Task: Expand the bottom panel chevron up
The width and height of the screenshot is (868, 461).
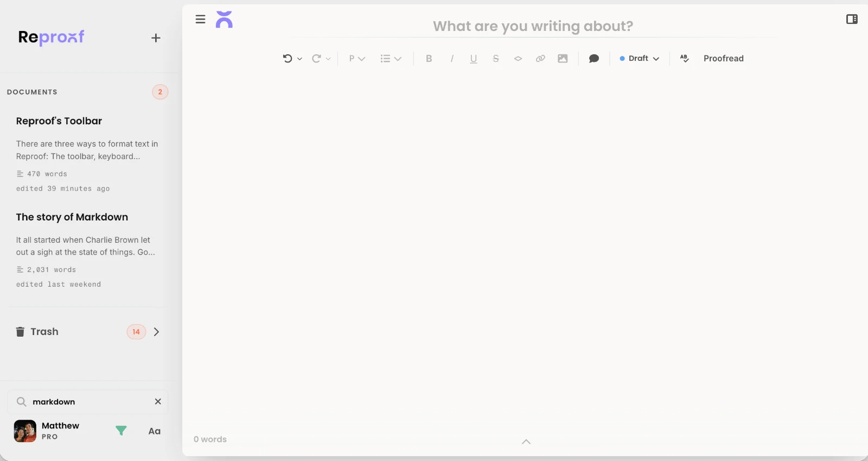Action: click(526, 441)
